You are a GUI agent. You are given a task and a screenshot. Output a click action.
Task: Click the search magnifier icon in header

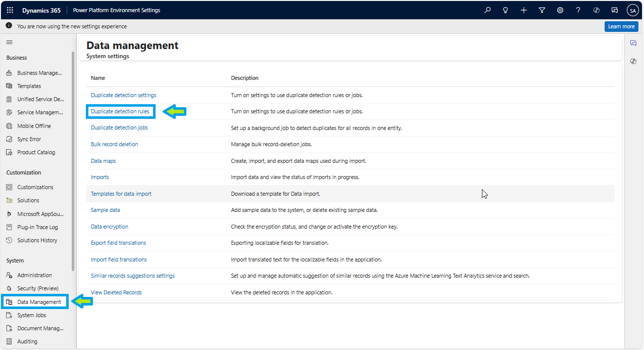[x=487, y=10]
